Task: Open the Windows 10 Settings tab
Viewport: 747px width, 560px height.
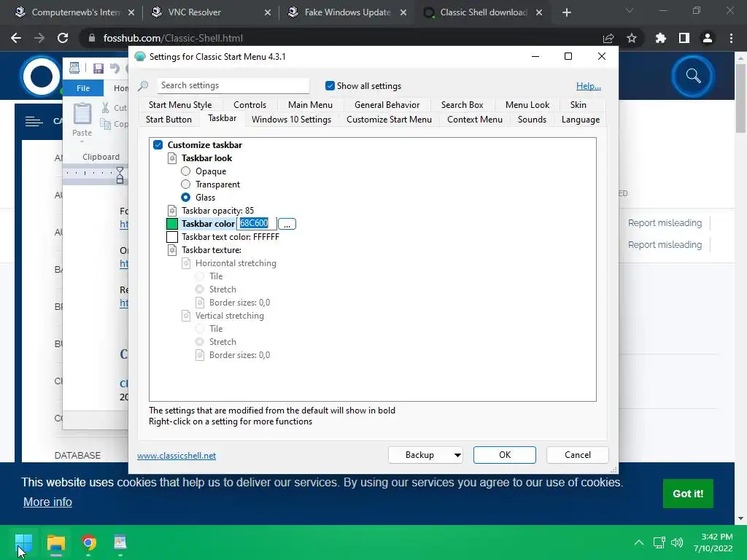Action: 291,120
